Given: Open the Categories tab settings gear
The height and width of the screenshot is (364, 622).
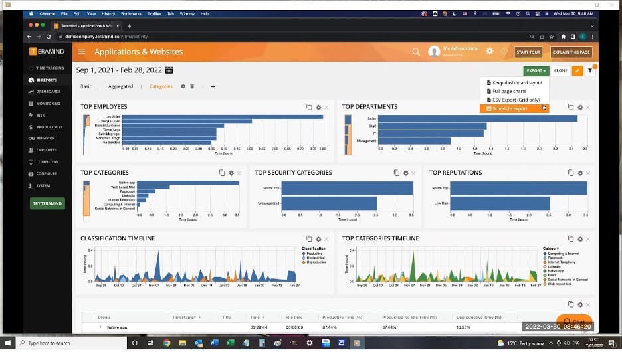Looking at the screenshot, I should tap(183, 86).
